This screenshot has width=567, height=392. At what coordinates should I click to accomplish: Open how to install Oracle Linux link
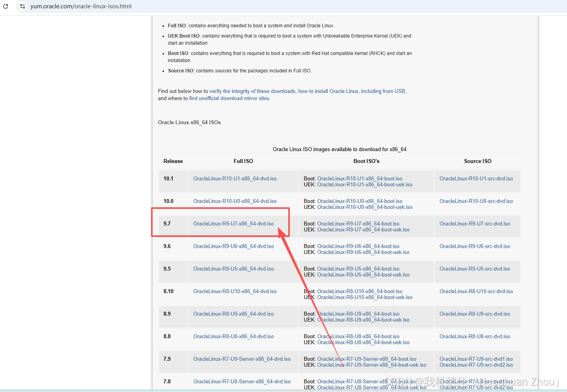pos(352,91)
